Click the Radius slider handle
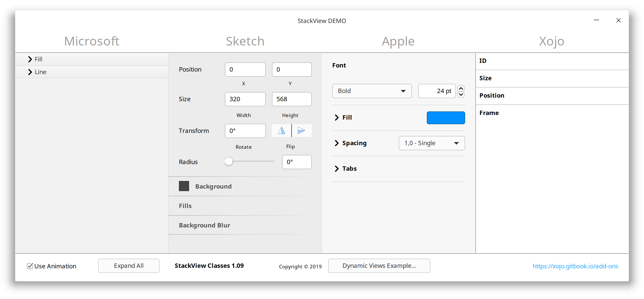 coord(229,161)
